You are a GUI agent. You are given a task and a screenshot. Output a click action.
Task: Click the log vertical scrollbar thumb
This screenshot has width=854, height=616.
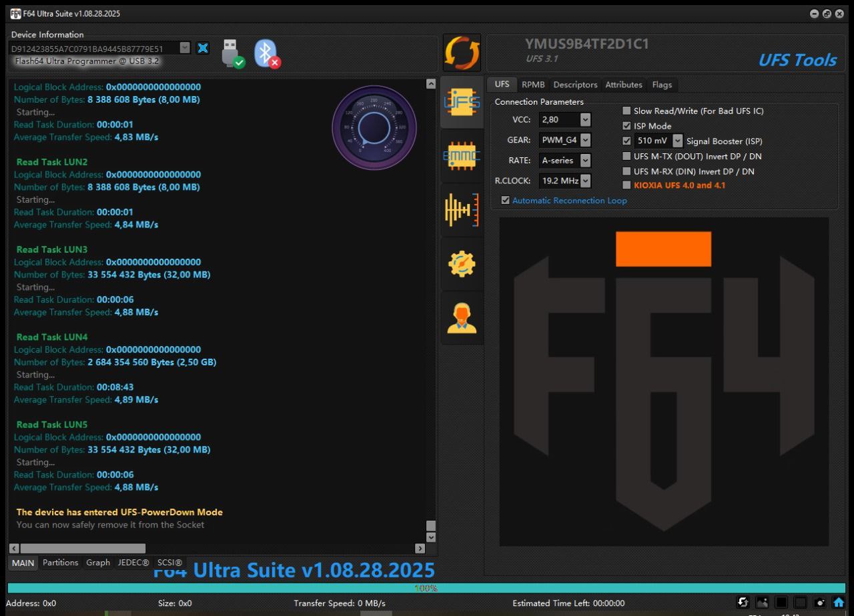[x=430, y=525]
